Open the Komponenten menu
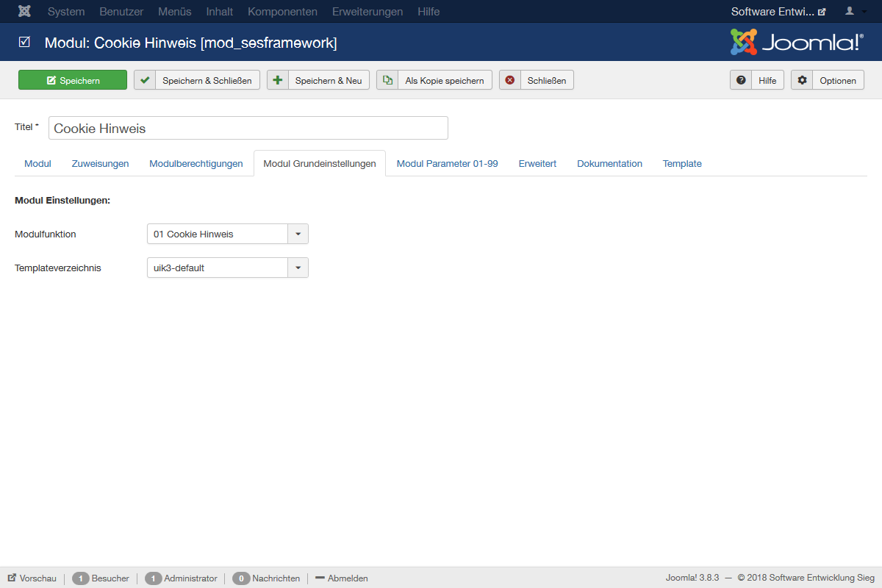 (x=283, y=12)
